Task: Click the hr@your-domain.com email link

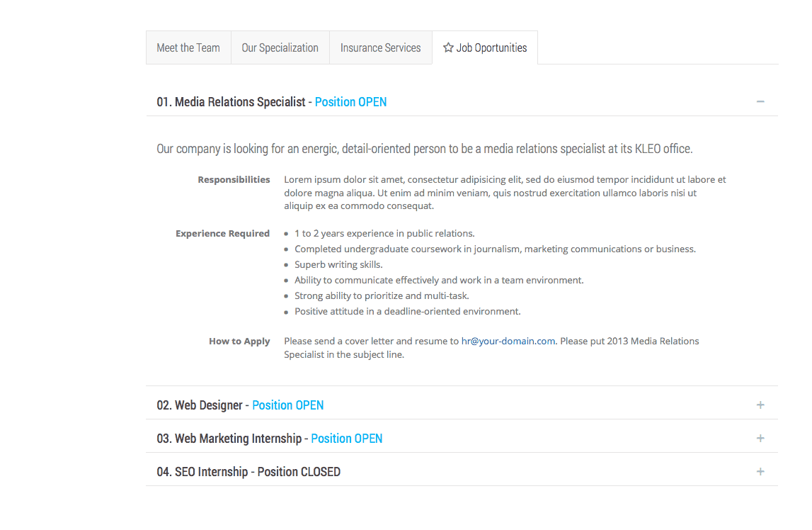Action: 508,341
